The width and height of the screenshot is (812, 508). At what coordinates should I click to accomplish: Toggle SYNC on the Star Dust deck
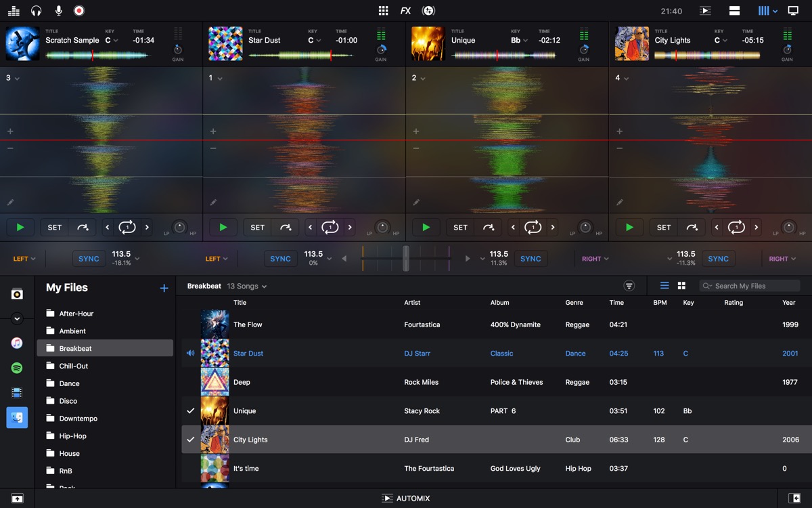pos(280,258)
